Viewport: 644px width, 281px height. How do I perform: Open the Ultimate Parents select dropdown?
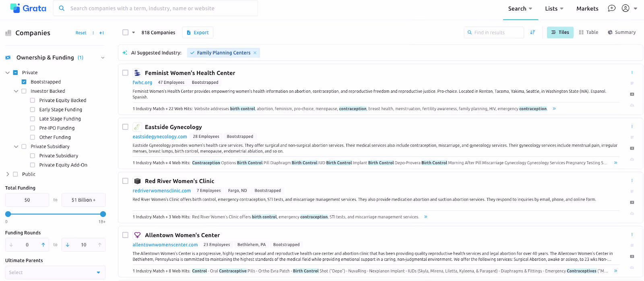(x=55, y=273)
